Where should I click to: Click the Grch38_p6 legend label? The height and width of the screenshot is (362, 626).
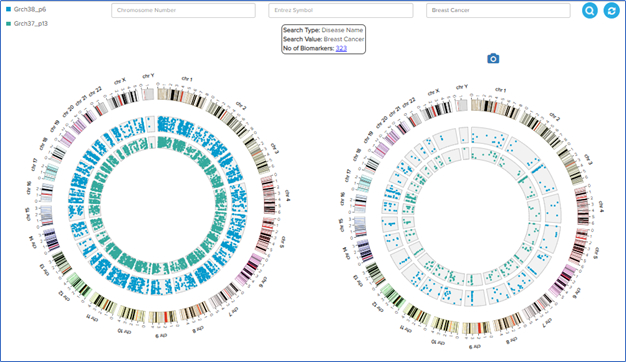[30, 9]
